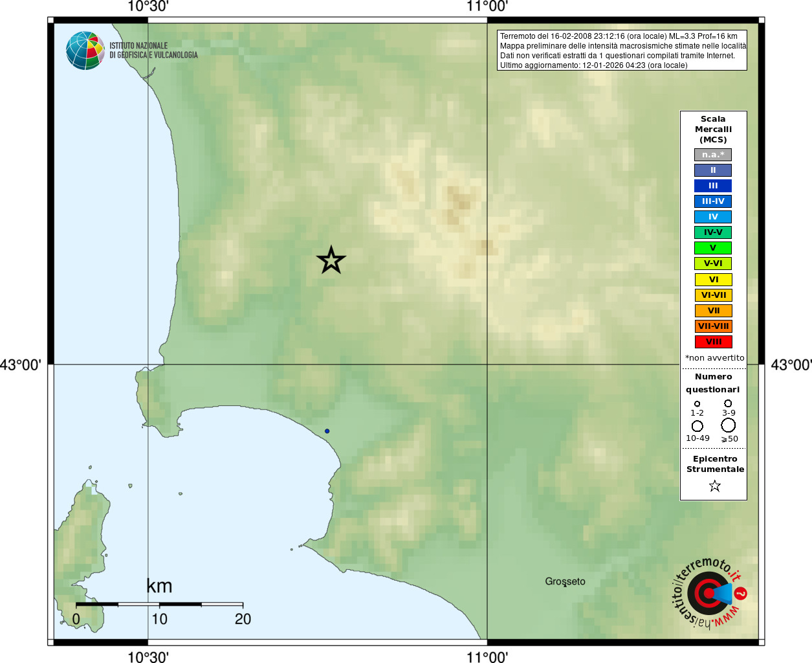Select the blue questionnaire dot near the coast
Image resolution: width=812 pixels, height=663 pixels.
[x=327, y=431]
